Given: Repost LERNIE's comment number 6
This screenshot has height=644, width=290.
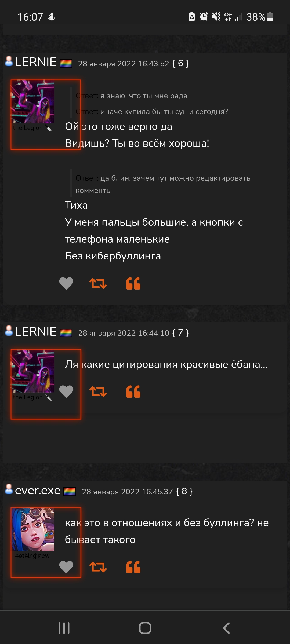Looking at the screenshot, I should (x=98, y=283).
